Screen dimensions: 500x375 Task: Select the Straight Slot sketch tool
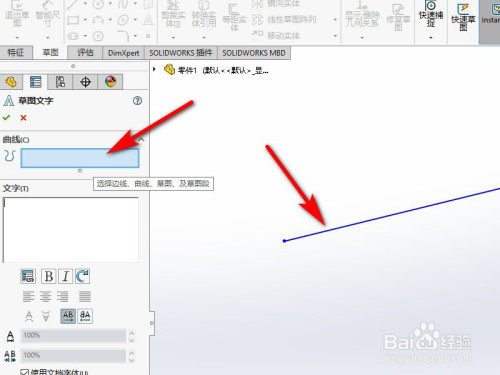(x=73, y=36)
